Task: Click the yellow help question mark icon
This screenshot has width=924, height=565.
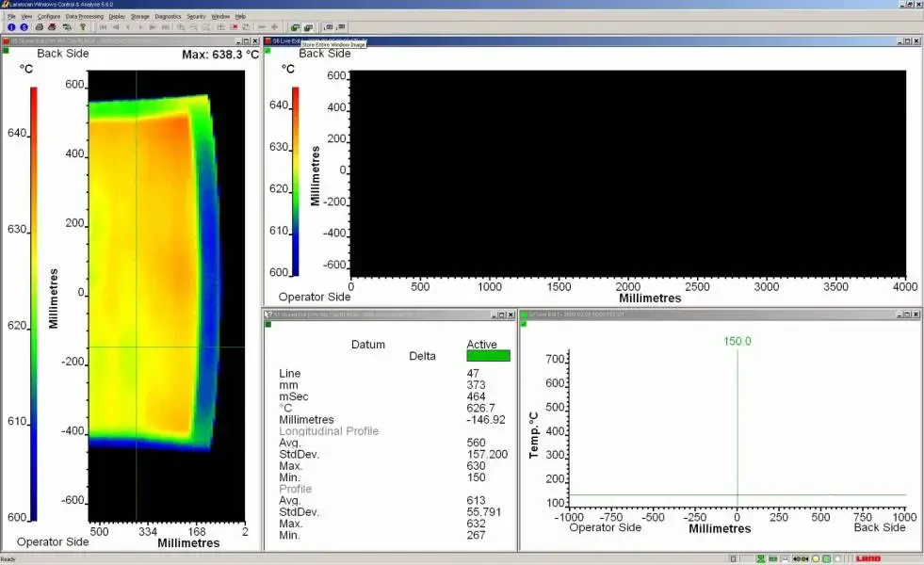Action: tap(83, 27)
